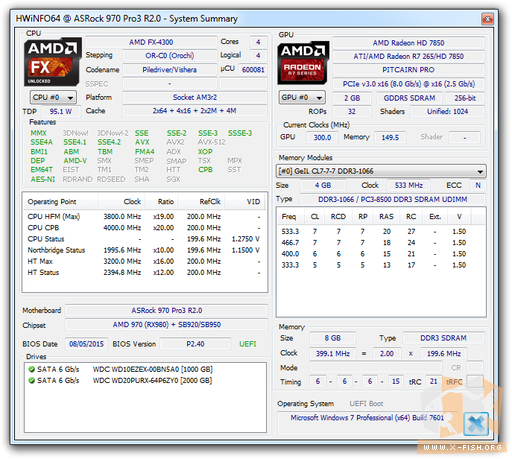Click the BIOS version field P2.40
Viewport: 512px width, 459px height.
(195, 344)
